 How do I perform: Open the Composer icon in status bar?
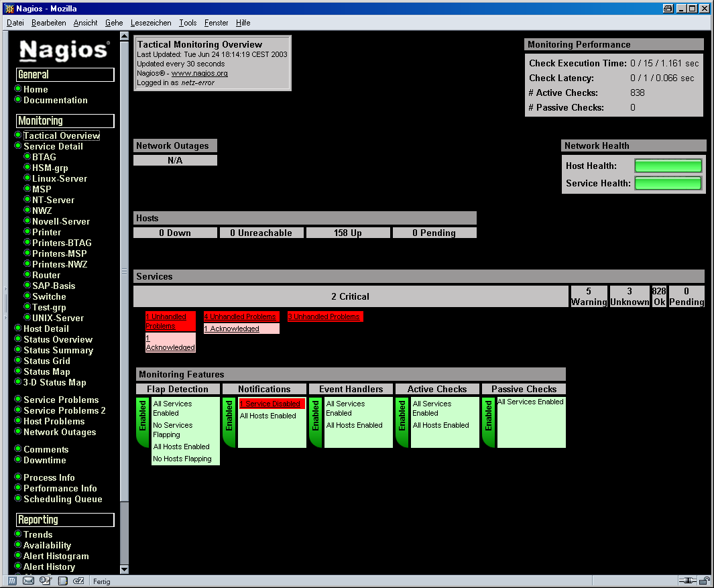click(x=45, y=581)
